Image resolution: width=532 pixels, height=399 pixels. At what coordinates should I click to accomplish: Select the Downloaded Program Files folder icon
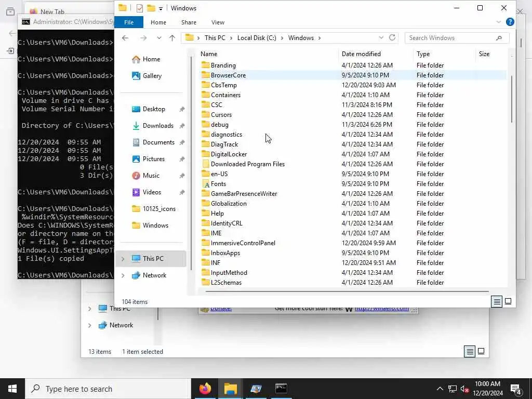coord(206,164)
